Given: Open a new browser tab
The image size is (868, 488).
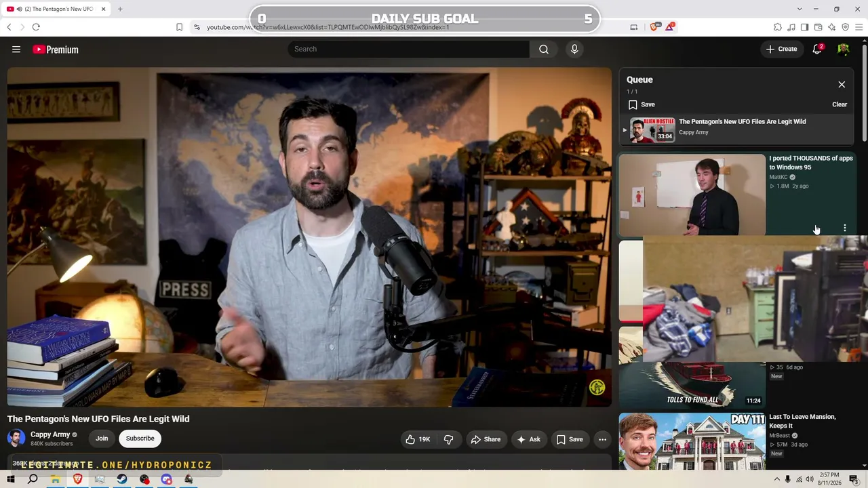Looking at the screenshot, I should tap(120, 9).
